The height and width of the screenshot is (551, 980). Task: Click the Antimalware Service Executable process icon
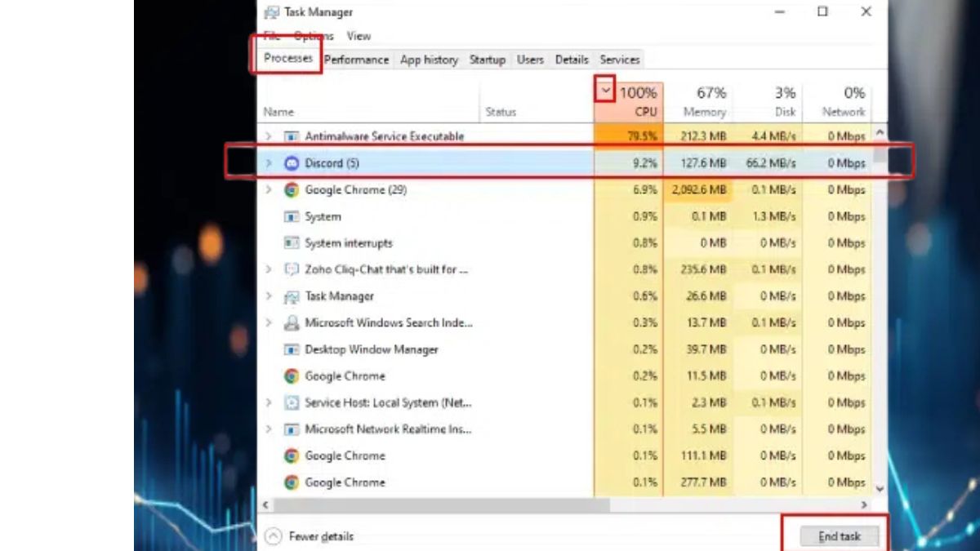pos(292,136)
